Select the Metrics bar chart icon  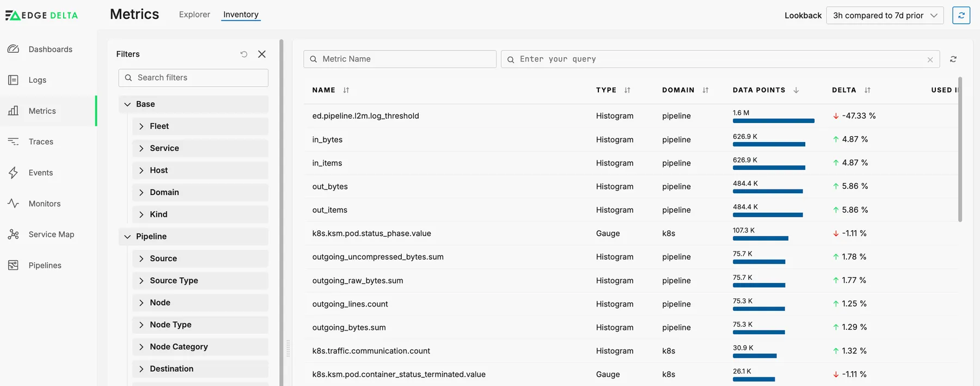coord(14,111)
